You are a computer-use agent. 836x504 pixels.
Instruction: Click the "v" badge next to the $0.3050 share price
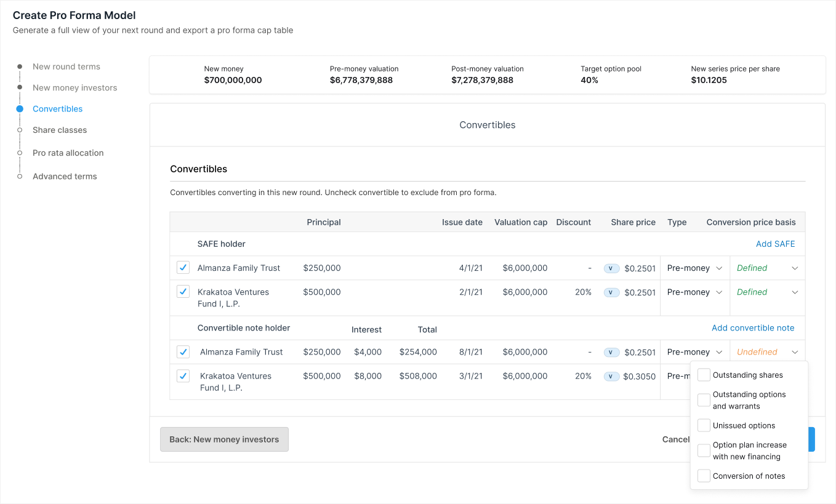(611, 377)
